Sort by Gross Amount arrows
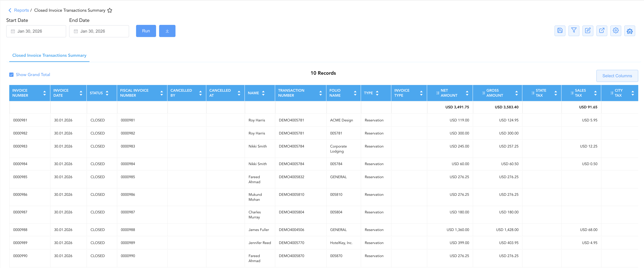This screenshot has height=268, width=644. click(x=516, y=93)
